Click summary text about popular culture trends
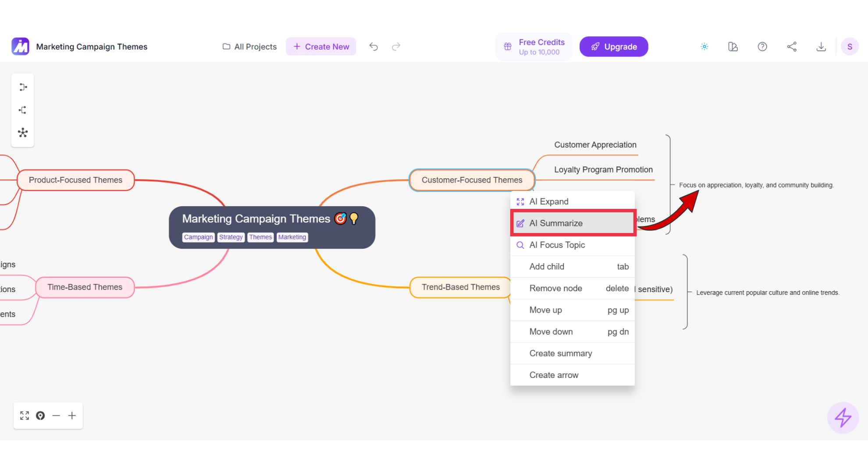Screen dimensions: 868x473 coord(768,293)
